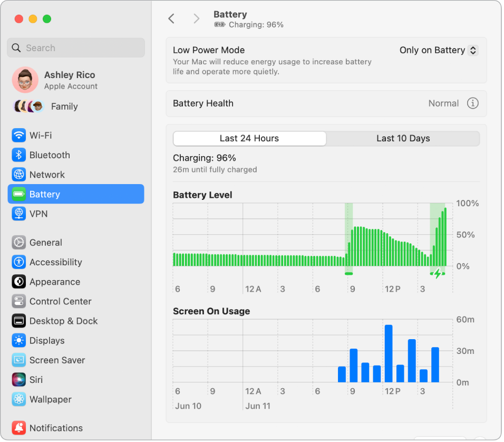Screen dimensions: 504x442
Task: Open the Low Power Mode dropdown
Action: [x=438, y=50]
